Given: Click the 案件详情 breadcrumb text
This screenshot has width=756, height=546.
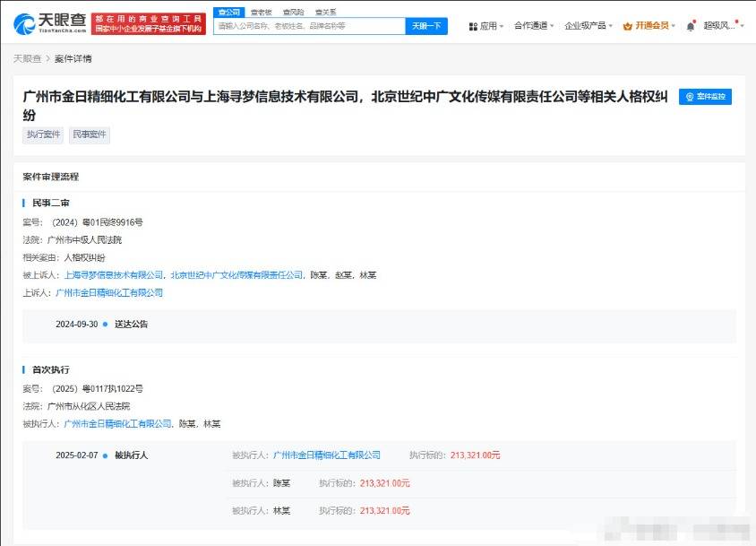Looking at the screenshot, I should tap(73, 59).
